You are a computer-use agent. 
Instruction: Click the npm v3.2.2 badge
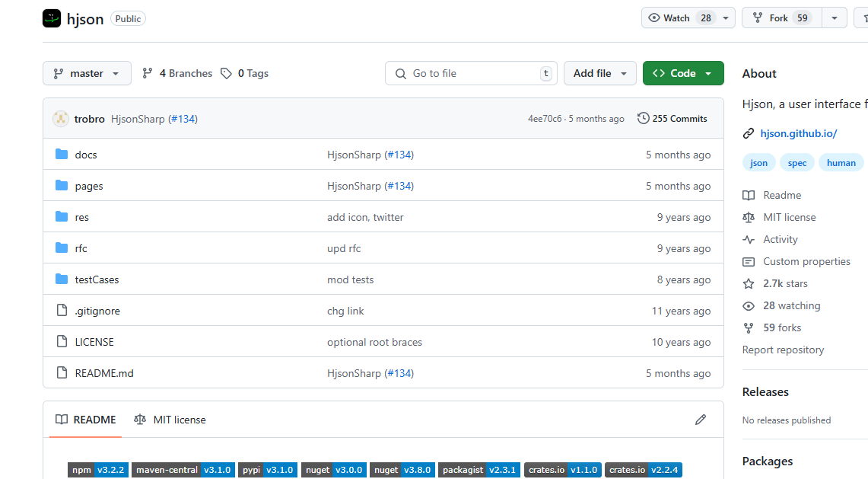98,470
